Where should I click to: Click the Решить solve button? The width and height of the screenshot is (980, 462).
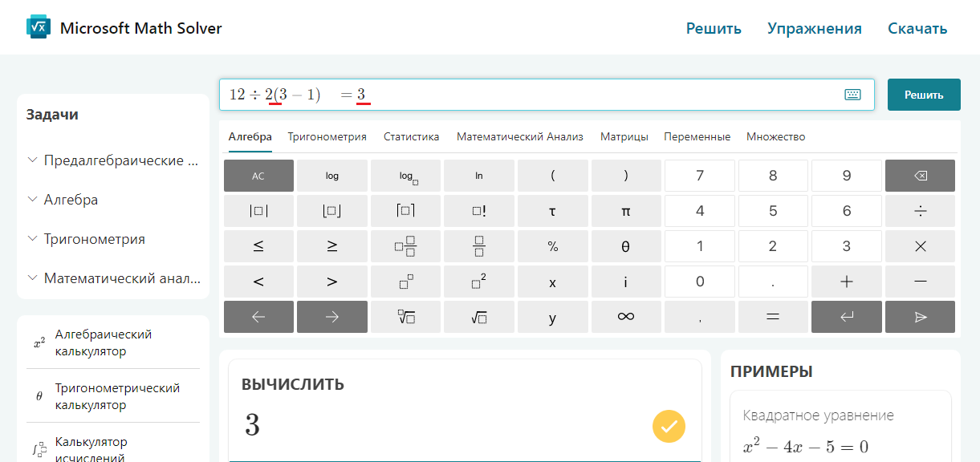924,95
